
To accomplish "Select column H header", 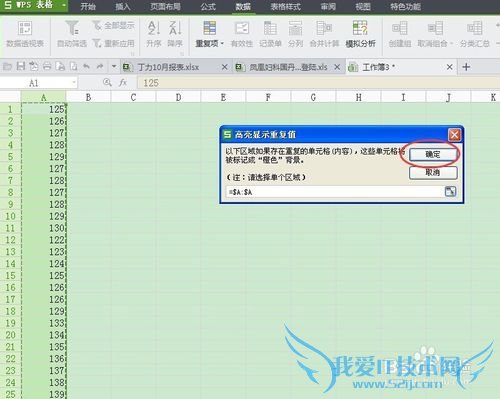I will point(359,97).
